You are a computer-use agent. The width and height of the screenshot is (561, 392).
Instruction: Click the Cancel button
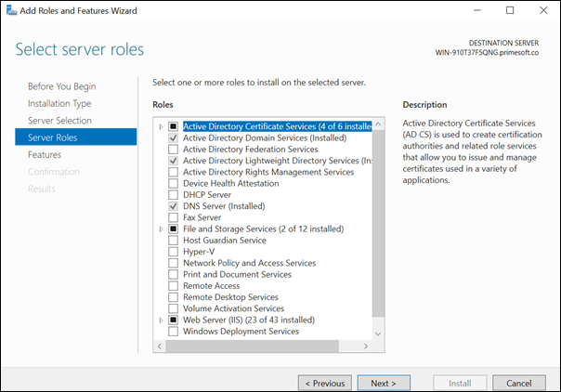click(x=519, y=383)
